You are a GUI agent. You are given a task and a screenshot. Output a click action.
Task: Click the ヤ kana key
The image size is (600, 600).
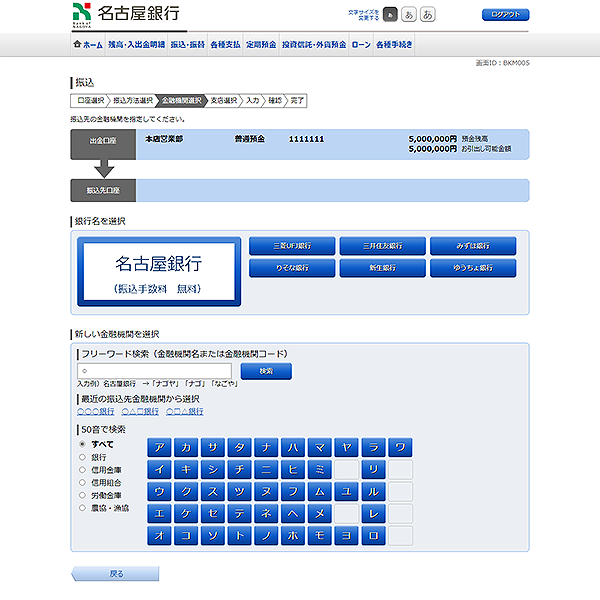[x=347, y=447]
